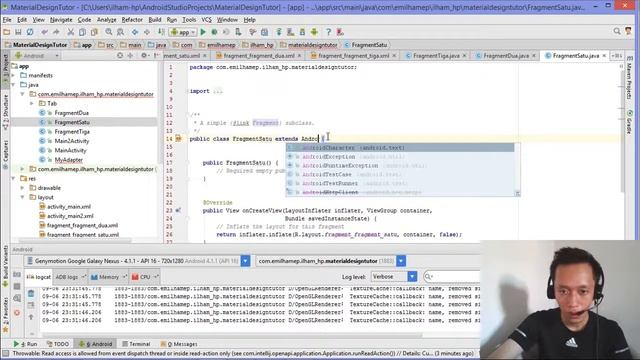Click the Copy icon in toolbar
This screenshot has width=640, height=360.
pyautogui.click(x=82, y=32)
